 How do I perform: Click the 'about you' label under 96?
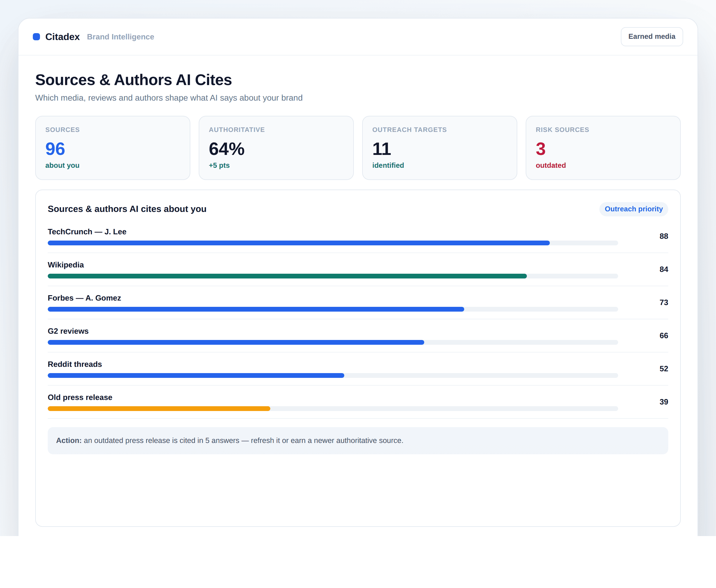62,165
